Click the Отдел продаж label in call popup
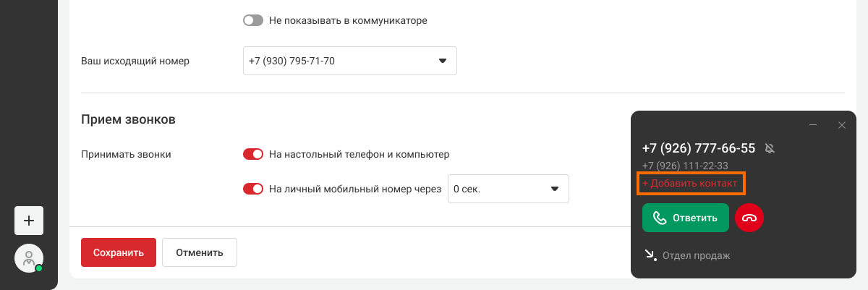Viewport: 868px width, 290px height. click(697, 255)
